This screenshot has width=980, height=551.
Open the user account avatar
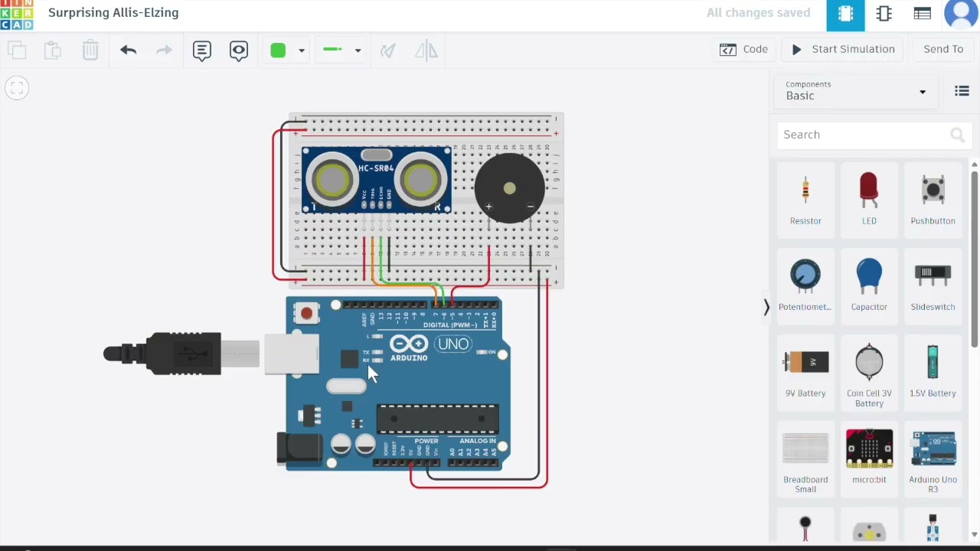[962, 13]
